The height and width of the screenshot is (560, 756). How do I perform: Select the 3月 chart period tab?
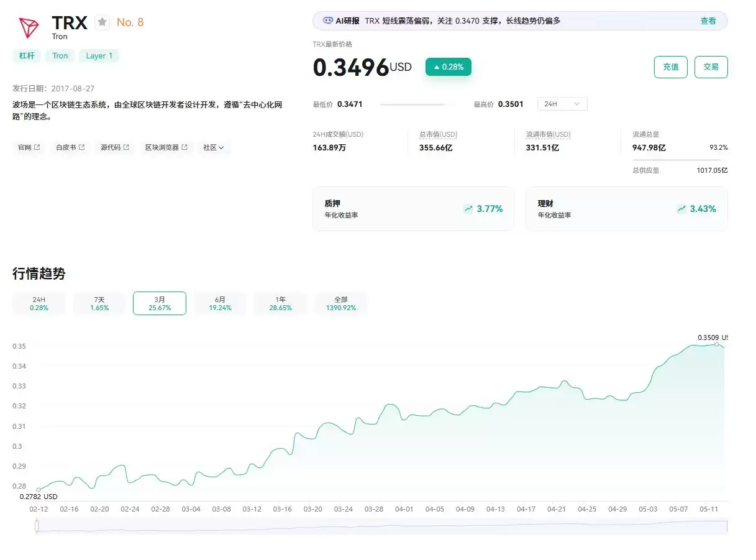160,303
